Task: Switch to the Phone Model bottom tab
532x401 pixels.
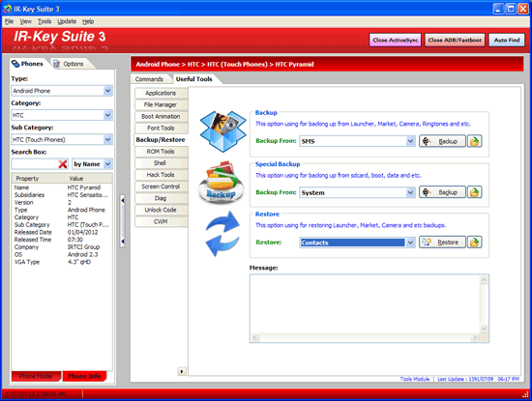Action: coord(36,376)
